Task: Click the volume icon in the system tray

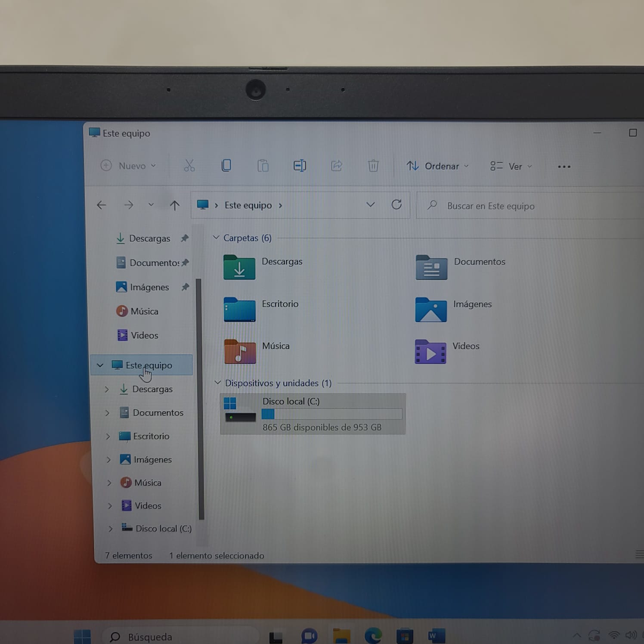Action: pos(632,635)
